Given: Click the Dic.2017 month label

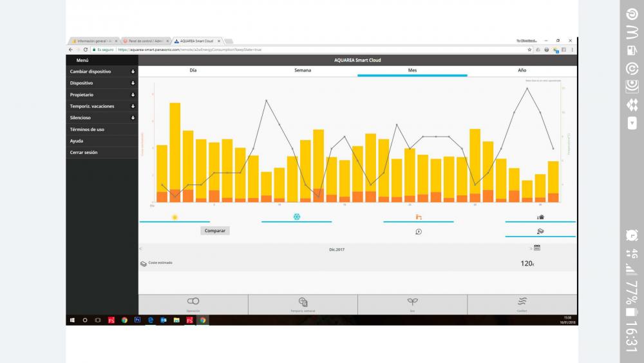Looking at the screenshot, I should point(337,250).
